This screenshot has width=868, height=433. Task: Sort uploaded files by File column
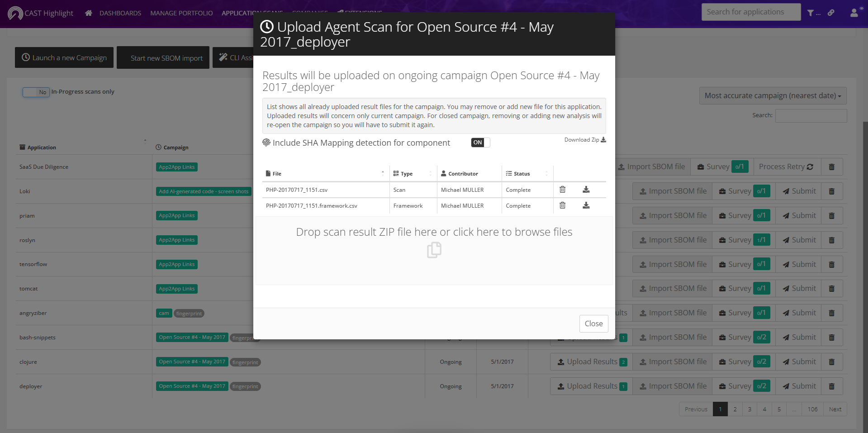(x=325, y=174)
